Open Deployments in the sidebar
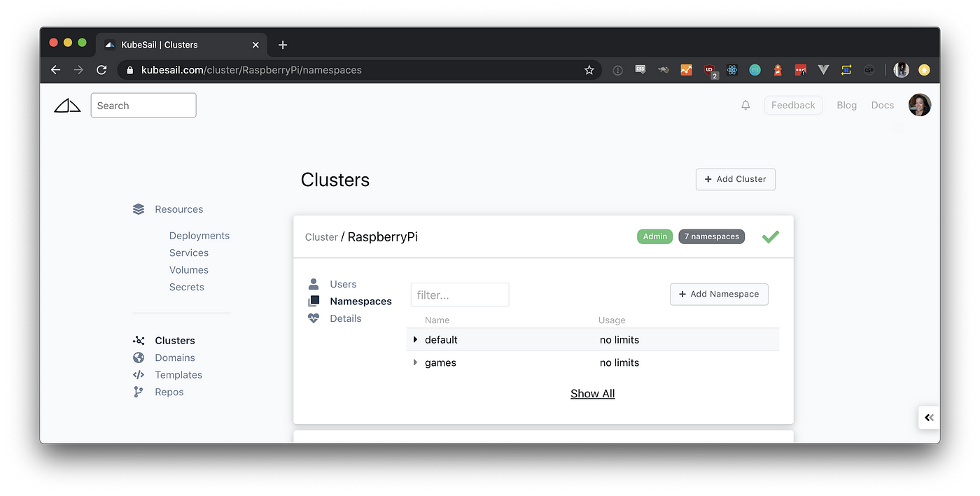The width and height of the screenshot is (980, 496). [x=199, y=236]
